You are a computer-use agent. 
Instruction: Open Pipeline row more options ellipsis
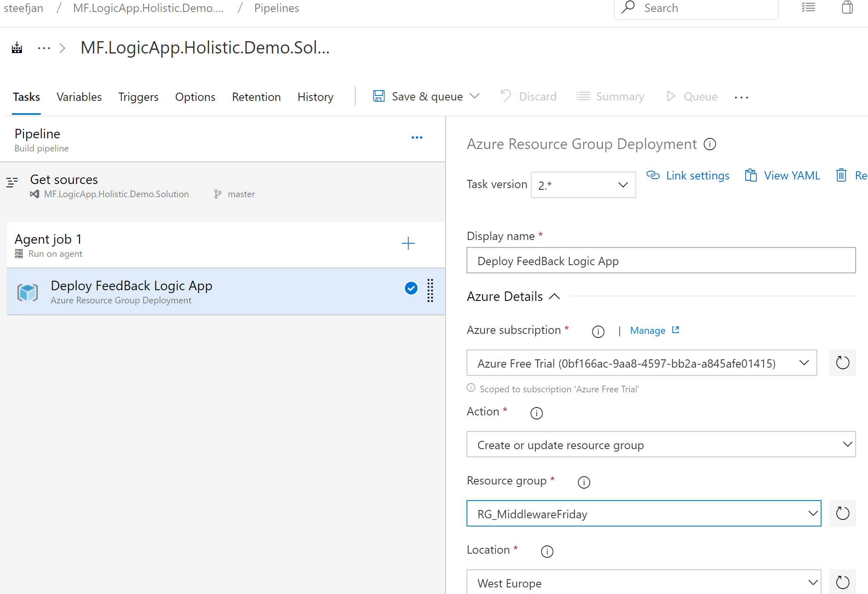[x=417, y=137]
